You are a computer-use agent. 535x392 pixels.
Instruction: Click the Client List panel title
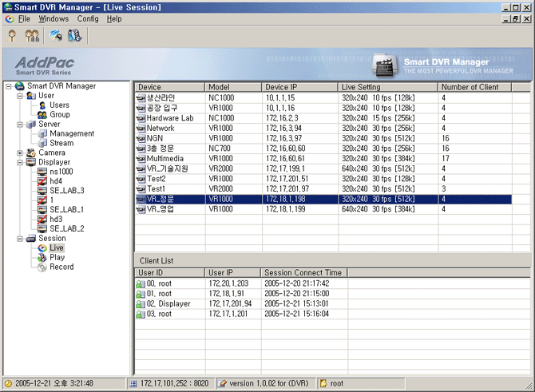[157, 261]
